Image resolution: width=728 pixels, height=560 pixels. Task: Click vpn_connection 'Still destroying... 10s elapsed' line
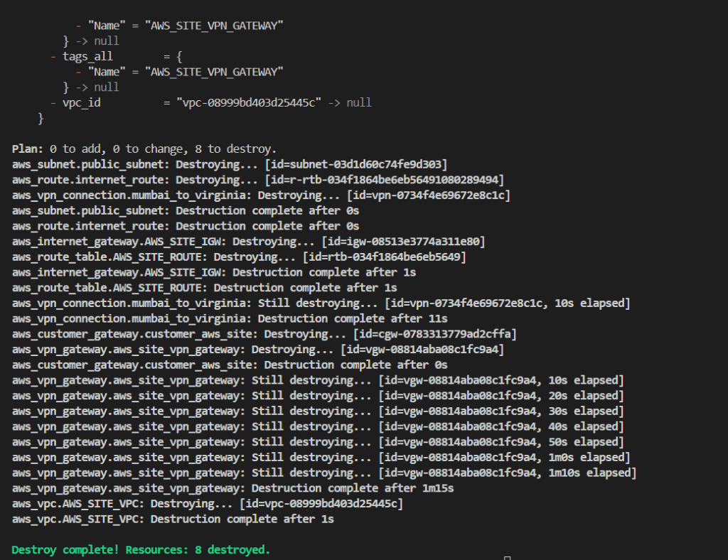[321, 303]
